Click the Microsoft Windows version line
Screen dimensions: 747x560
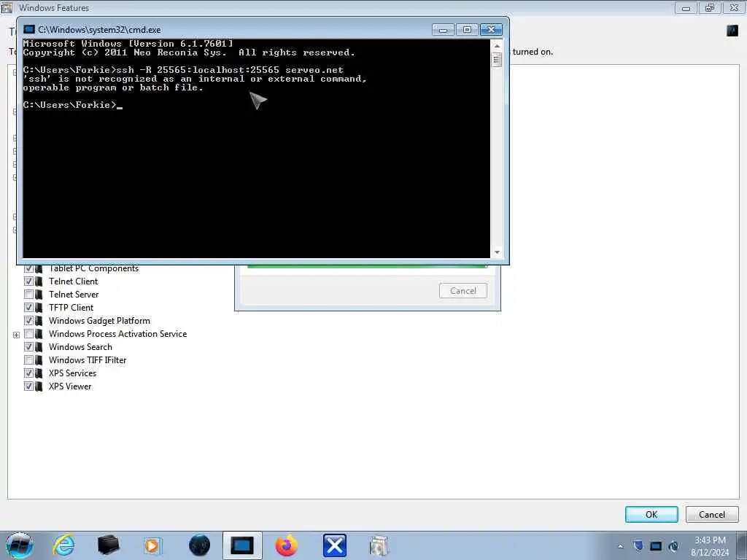tap(128, 44)
